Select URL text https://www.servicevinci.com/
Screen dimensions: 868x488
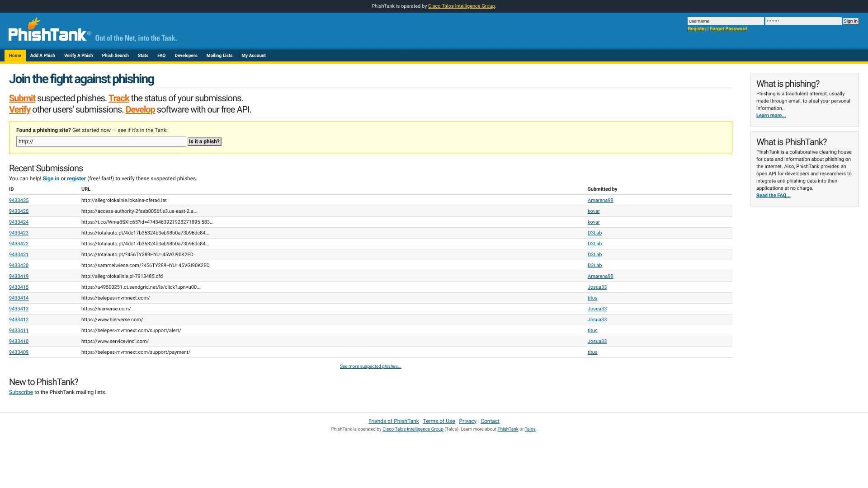click(x=115, y=342)
